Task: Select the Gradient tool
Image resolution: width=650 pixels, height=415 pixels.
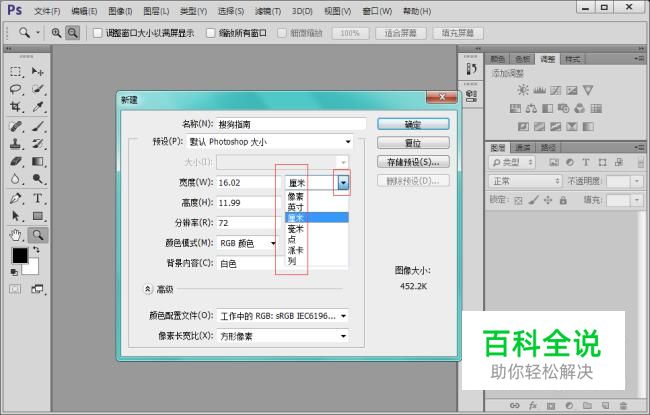Action: [x=38, y=161]
